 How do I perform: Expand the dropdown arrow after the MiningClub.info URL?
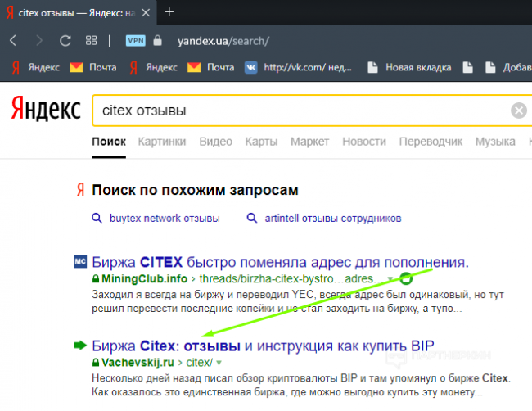pyautogui.click(x=391, y=280)
